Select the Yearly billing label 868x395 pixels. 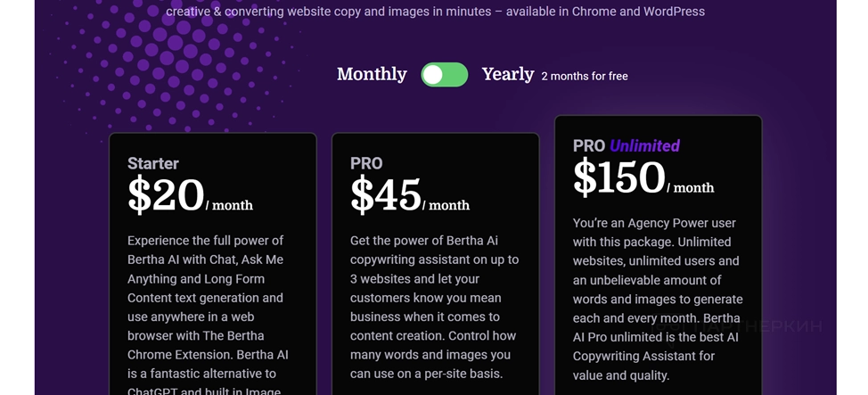[508, 75]
